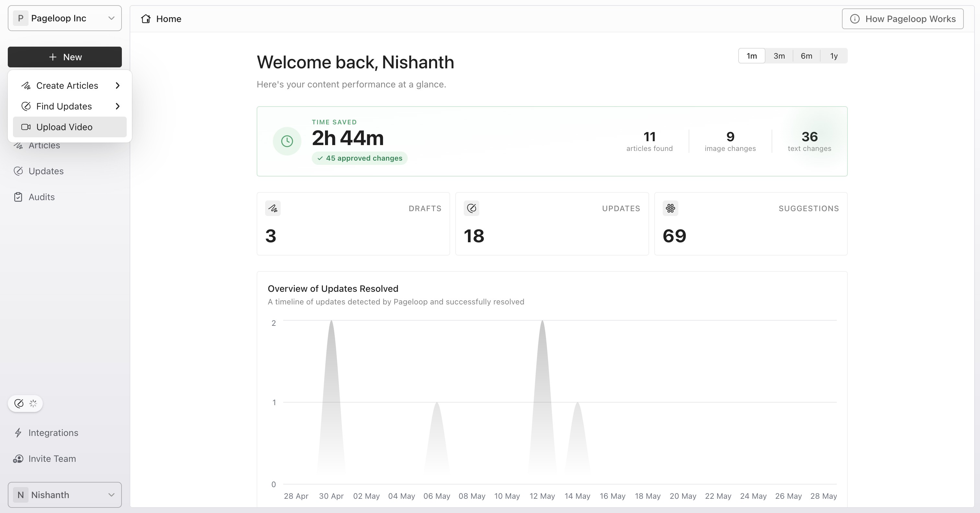980x513 pixels.
Task: Open the Pageloop Inc workspace dropdown
Action: (65, 18)
